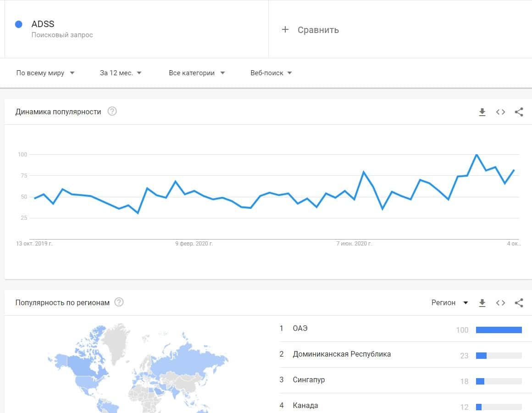Image resolution: width=532 pixels, height=413 pixels.
Task: Open the Регион view selector
Action: tap(449, 303)
